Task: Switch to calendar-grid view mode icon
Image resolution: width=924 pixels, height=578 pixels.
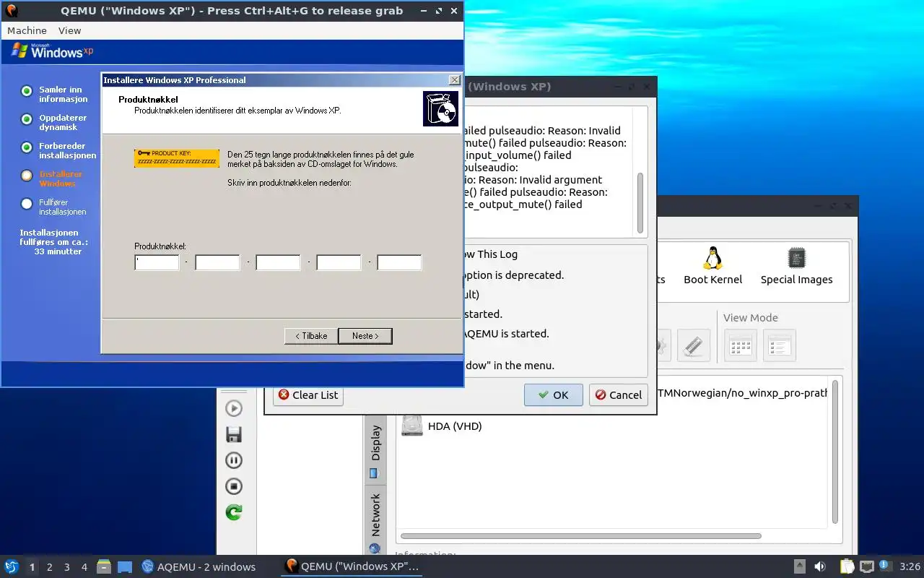Action: click(741, 345)
